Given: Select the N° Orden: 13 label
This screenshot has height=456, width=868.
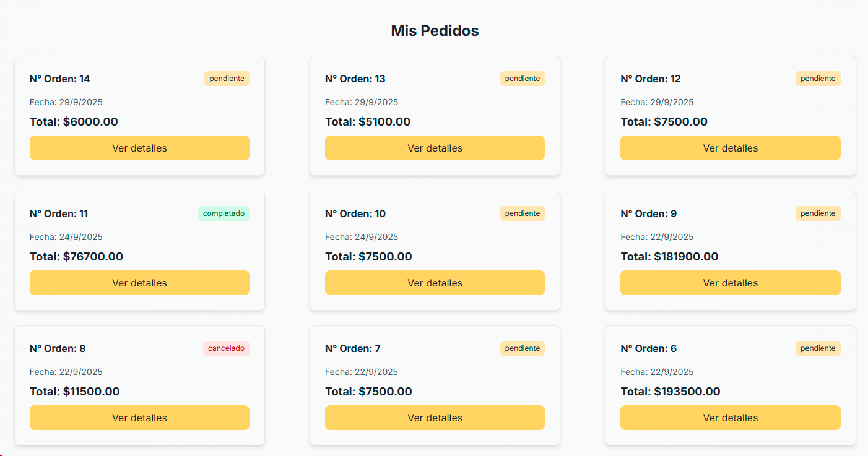Looking at the screenshot, I should tap(355, 79).
